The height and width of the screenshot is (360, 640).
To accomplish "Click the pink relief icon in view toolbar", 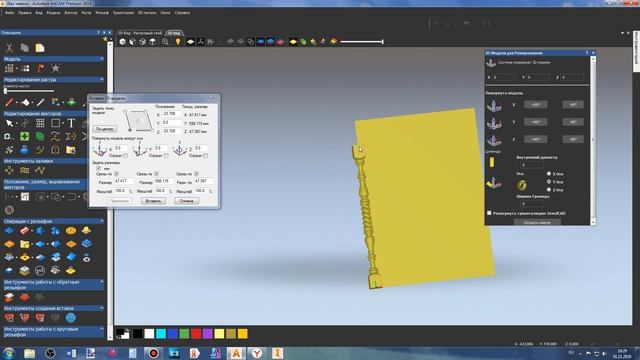I will tap(280, 42).
